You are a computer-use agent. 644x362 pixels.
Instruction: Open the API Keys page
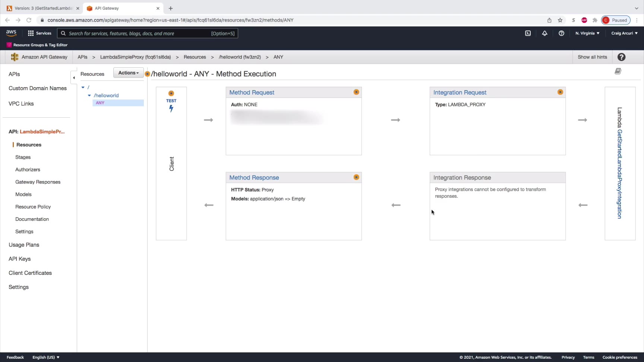20,259
